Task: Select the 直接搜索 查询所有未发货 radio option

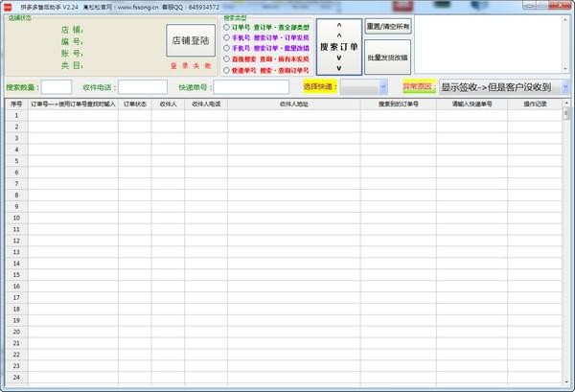Action: [x=226, y=59]
